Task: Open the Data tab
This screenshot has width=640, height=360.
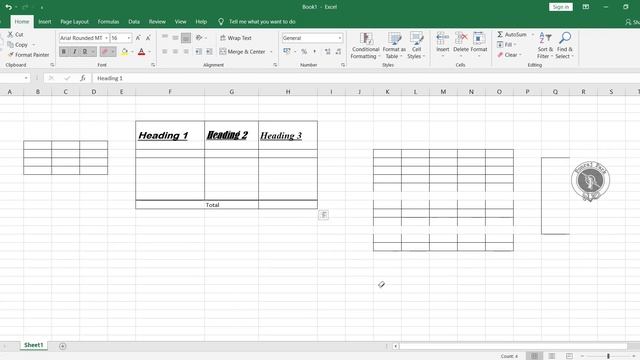Action: coord(134,22)
